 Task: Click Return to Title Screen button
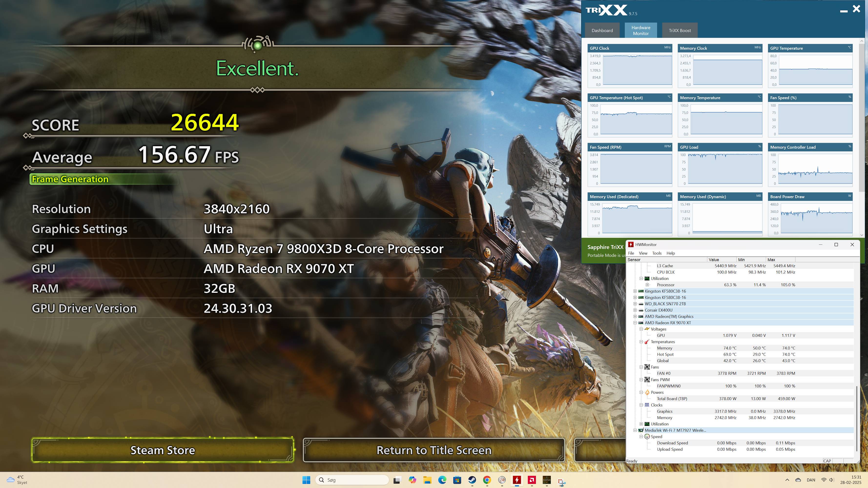tap(434, 450)
